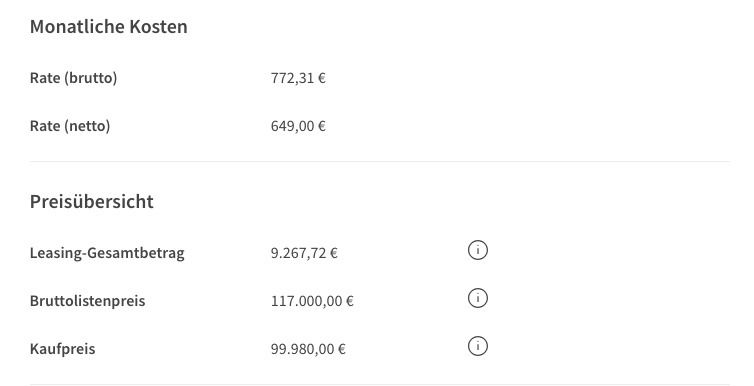Open the Leasing-Gesamtbetrag info icon
Image resolution: width=754 pixels, height=386 pixels.
(x=478, y=250)
